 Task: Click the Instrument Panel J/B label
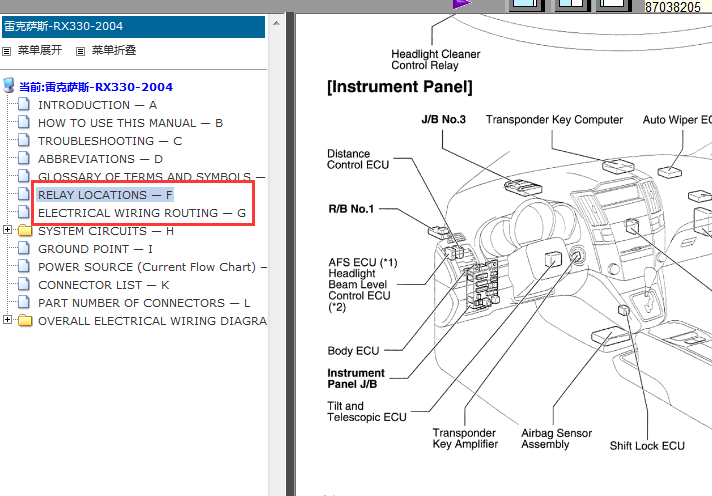point(356,378)
